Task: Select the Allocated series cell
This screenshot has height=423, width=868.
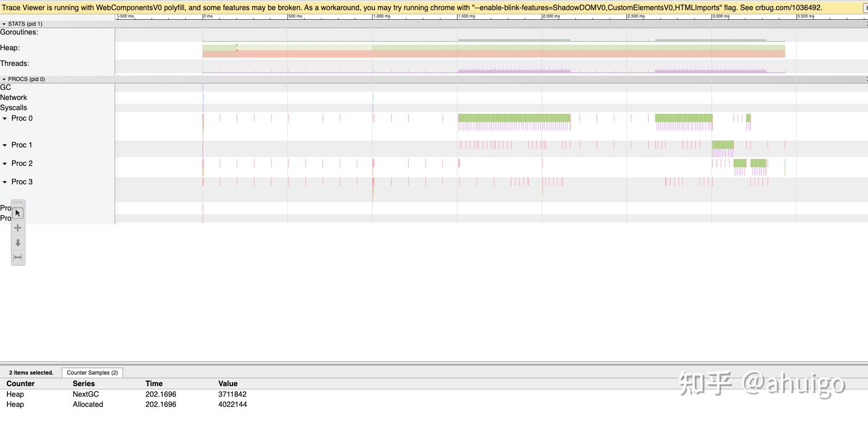Action: point(88,405)
